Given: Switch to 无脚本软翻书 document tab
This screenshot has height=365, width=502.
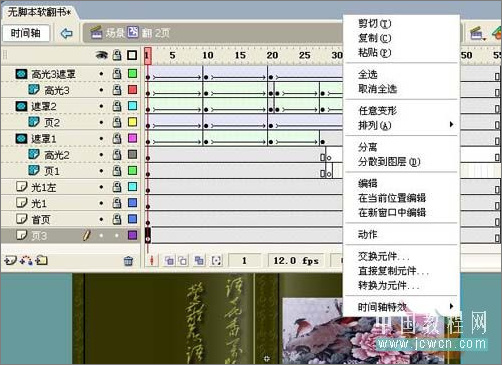Looking at the screenshot, I should [x=39, y=12].
